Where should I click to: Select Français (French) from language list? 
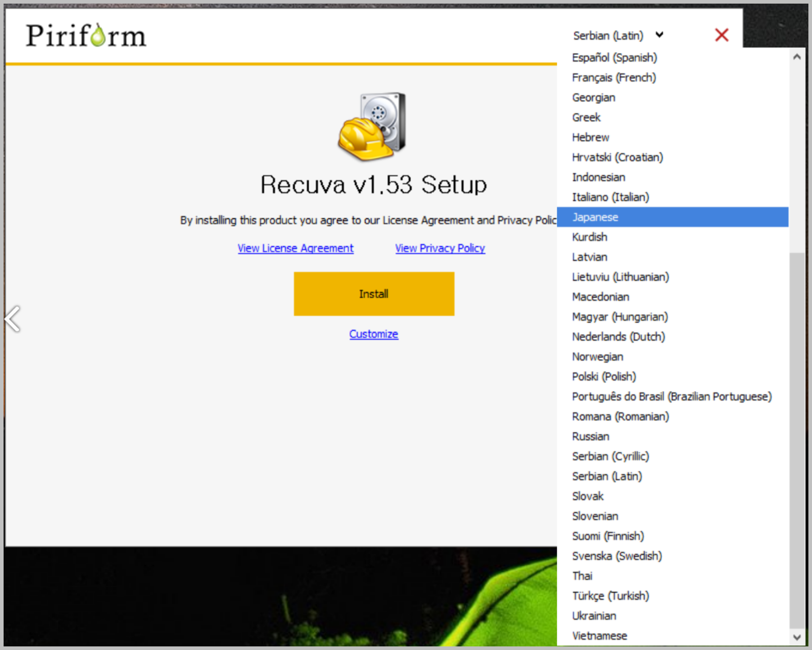[x=672, y=77]
